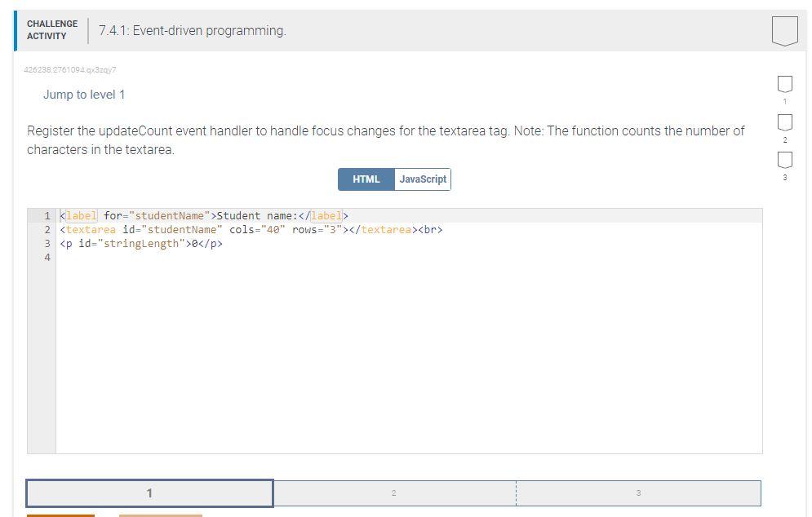Click the large bookmark icon at top right

click(784, 30)
